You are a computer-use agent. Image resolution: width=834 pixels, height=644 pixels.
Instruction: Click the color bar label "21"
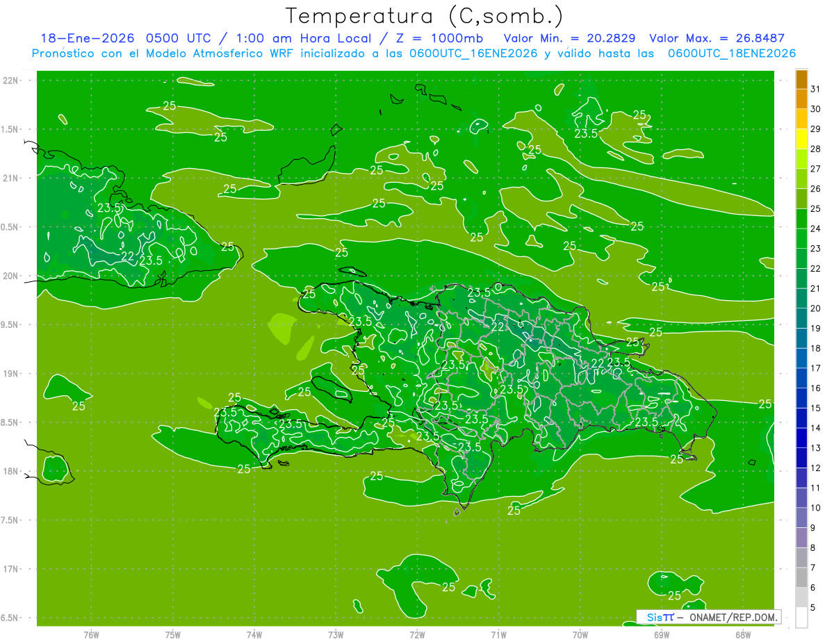(x=816, y=288)
